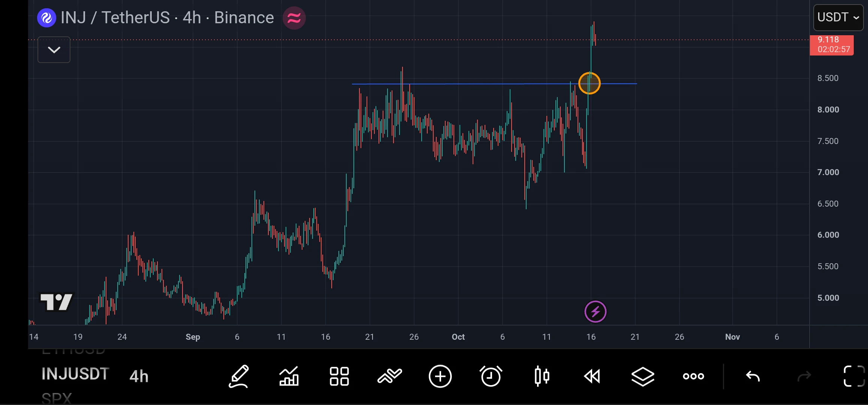
Task: Expand the collapsed legend chevron
Action: pos(54,49)
